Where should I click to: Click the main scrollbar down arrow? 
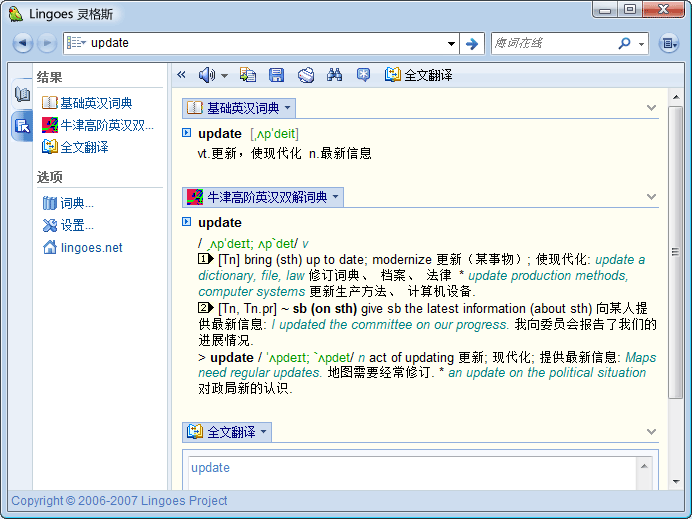676,481
